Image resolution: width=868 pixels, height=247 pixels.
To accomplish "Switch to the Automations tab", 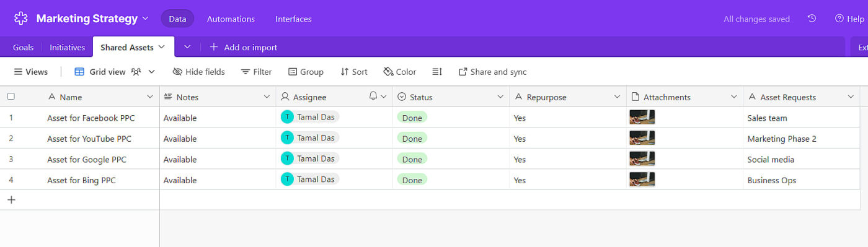I will click(x=231, y=19).
